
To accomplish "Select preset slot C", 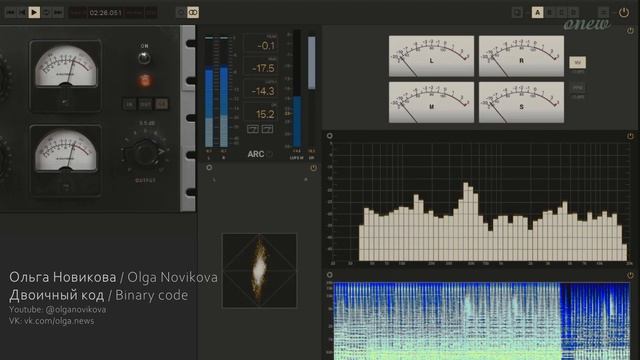I will point(562,13).
